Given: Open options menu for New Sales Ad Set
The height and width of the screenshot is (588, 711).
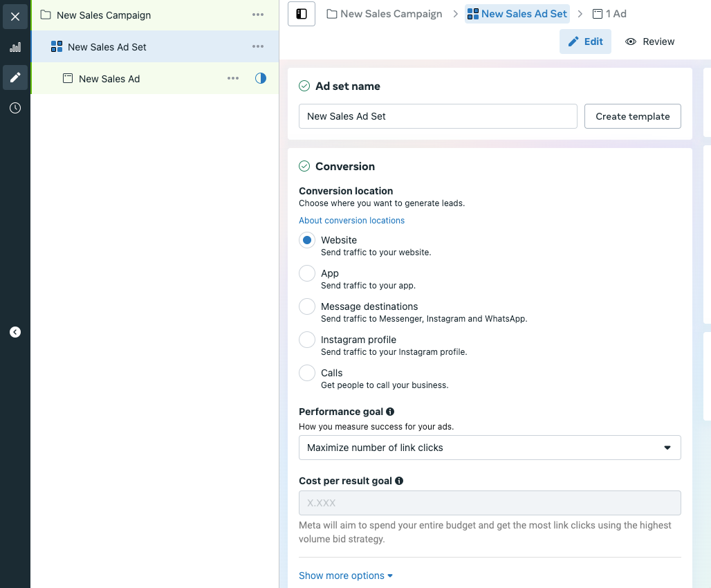Looking at the screenshot, I should tap(258, 46).
